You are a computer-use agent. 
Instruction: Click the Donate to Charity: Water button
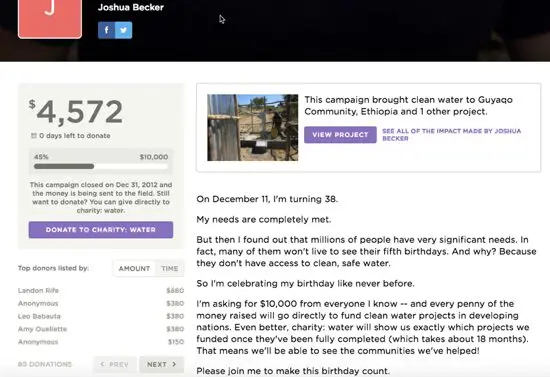coord(101,230)
